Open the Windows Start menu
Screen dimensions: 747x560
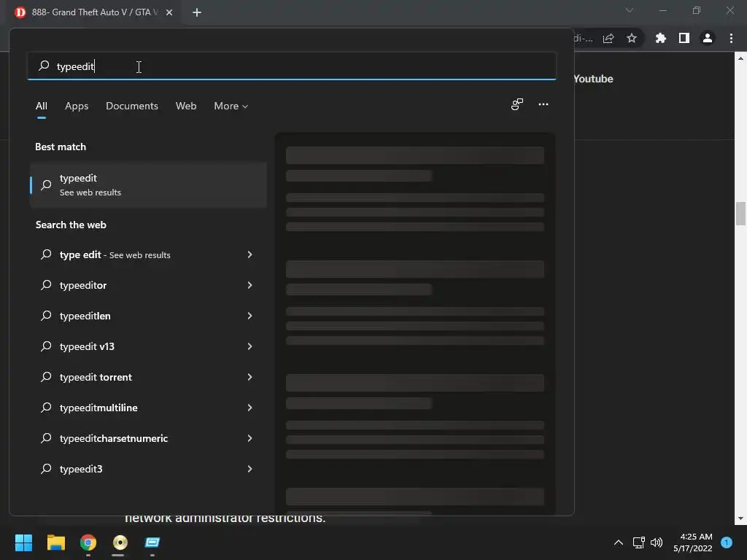(x=23, y=542)
